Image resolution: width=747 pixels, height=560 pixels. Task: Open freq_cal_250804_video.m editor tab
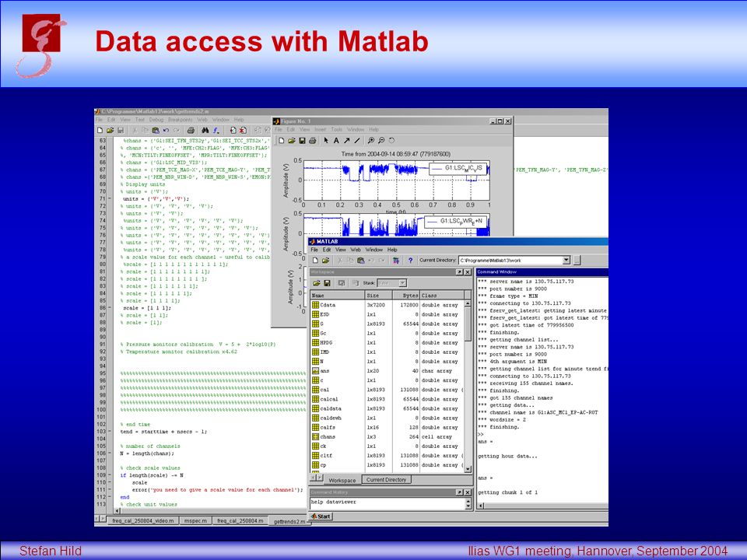point(143,521)
